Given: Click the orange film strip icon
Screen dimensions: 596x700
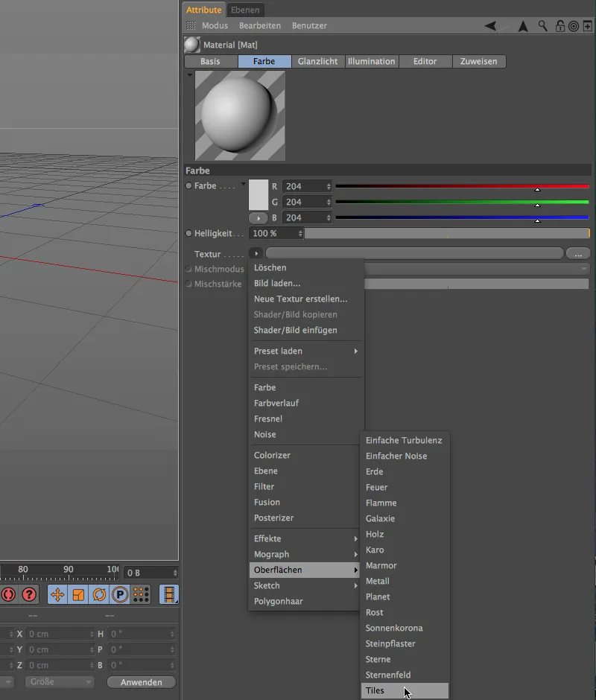Looking at the screenshot, I should pyautogui.click(x=169, y=594).
